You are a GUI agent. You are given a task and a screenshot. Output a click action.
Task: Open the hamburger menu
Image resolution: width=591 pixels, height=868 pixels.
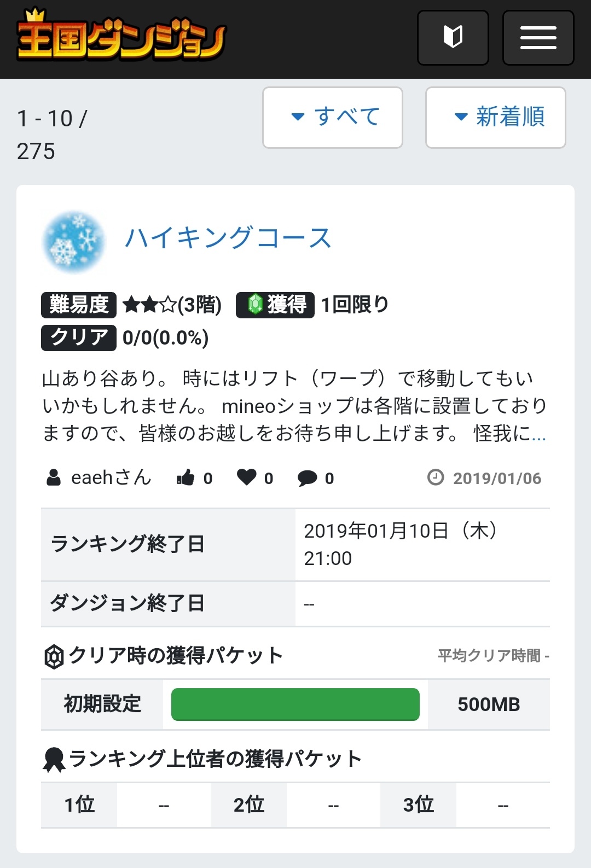pyautogui.click(x=538, y=38)
